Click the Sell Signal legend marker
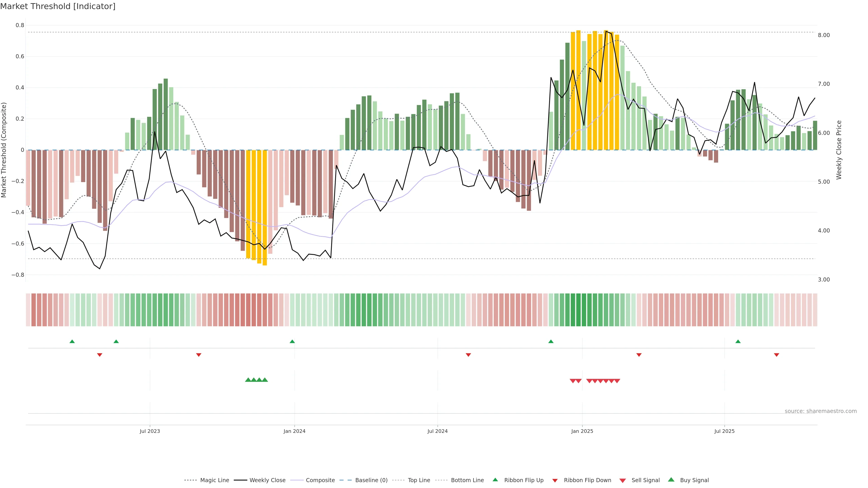Image resolution: width=868 pixels, height=488 pixels. click(622, 481)
